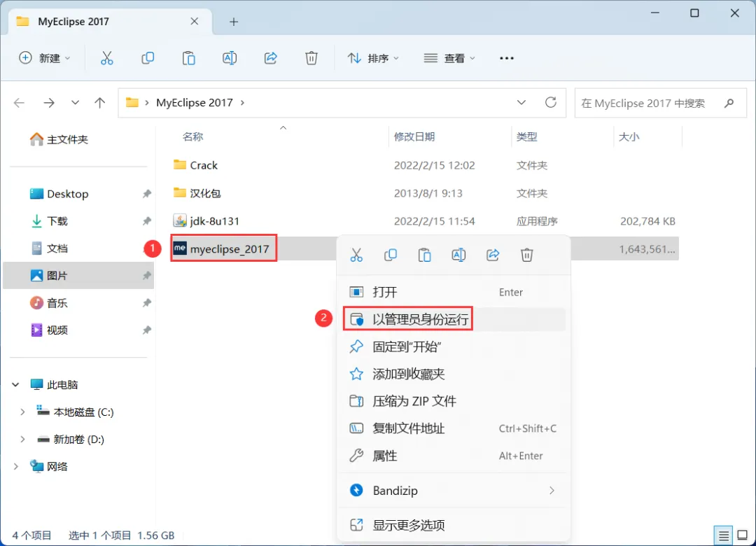Choose 固定到"开始" in the context menu

[453, 346]
